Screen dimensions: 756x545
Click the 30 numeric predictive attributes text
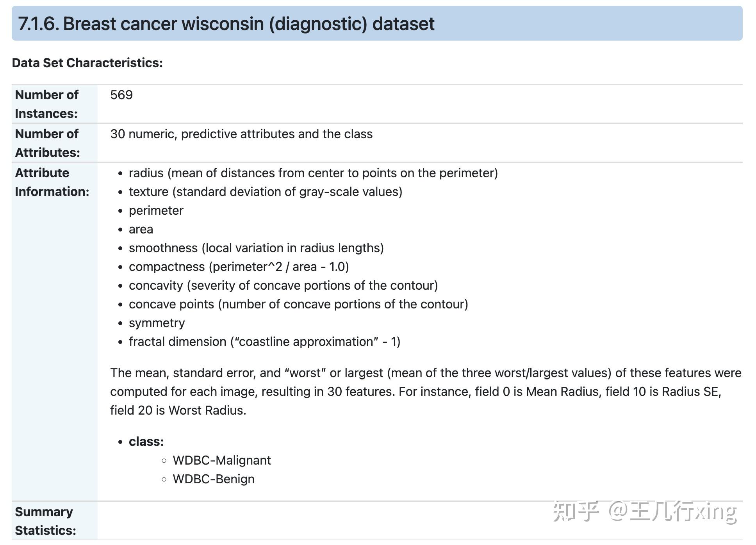241,134
